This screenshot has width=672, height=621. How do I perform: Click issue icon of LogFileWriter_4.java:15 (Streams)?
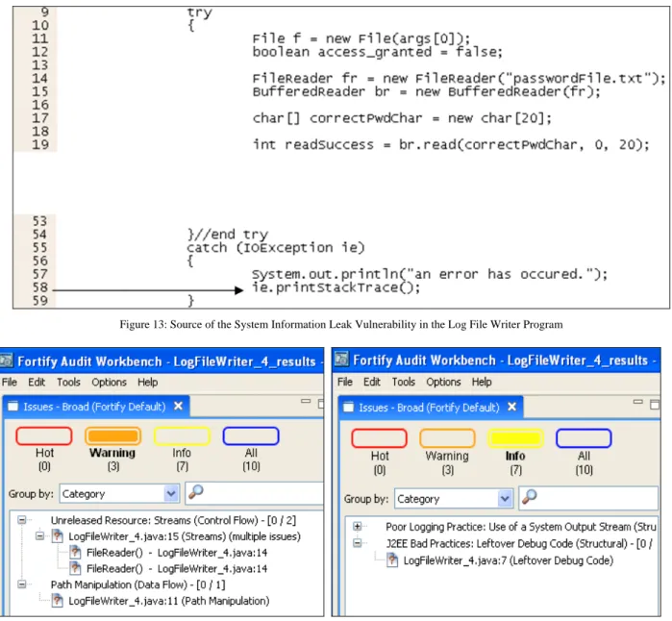pos(58,536)
